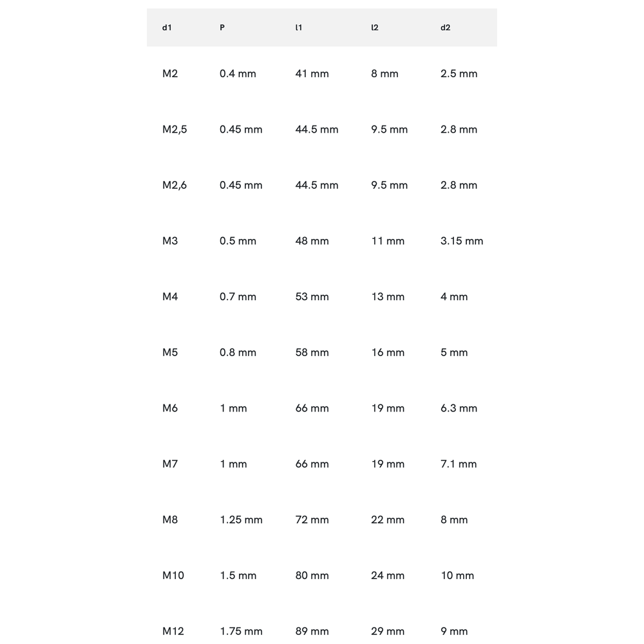The width and height of the screenshot is (644, 644).
Task: Click the M7 row label
Action: click(x=170, y=464)
